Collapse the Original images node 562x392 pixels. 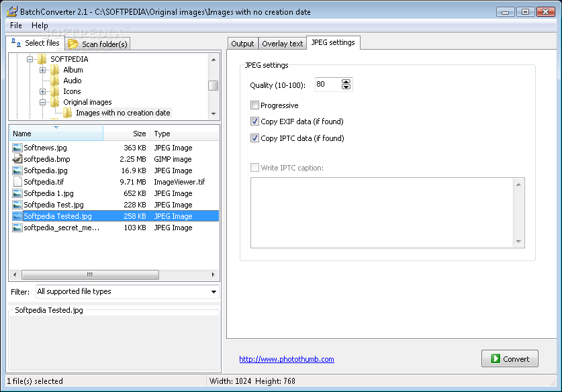pyautogui.click(x=43, y=102)
